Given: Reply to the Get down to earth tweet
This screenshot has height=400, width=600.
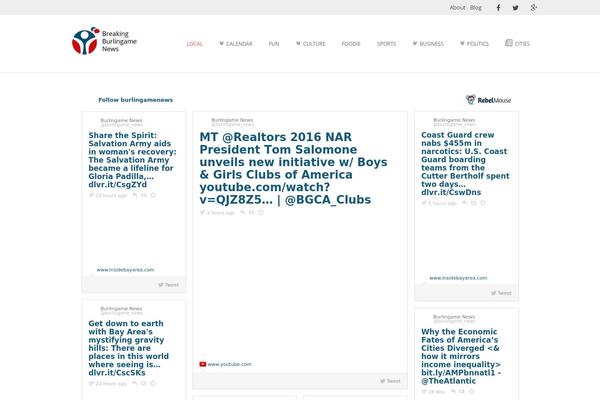Looking at the screenshot, I should click(135, 384).
